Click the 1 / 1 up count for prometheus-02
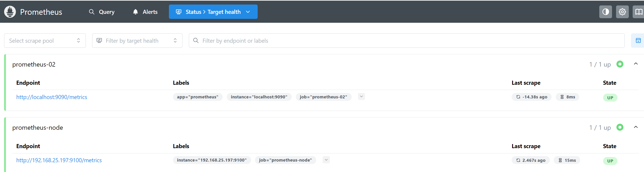 click(x=600, y=65)
